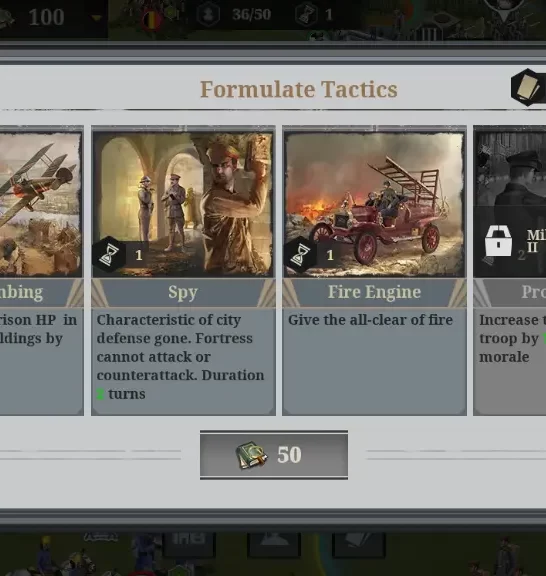Select the Fire Engine tactic card image
This screenshot has height=576, width=546.
[374, 204]
